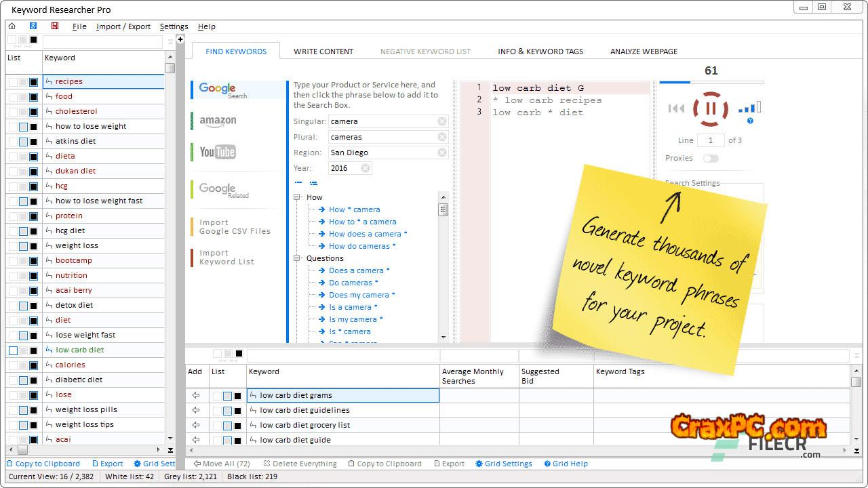Select the Google Related keyword source

(239, 190)
